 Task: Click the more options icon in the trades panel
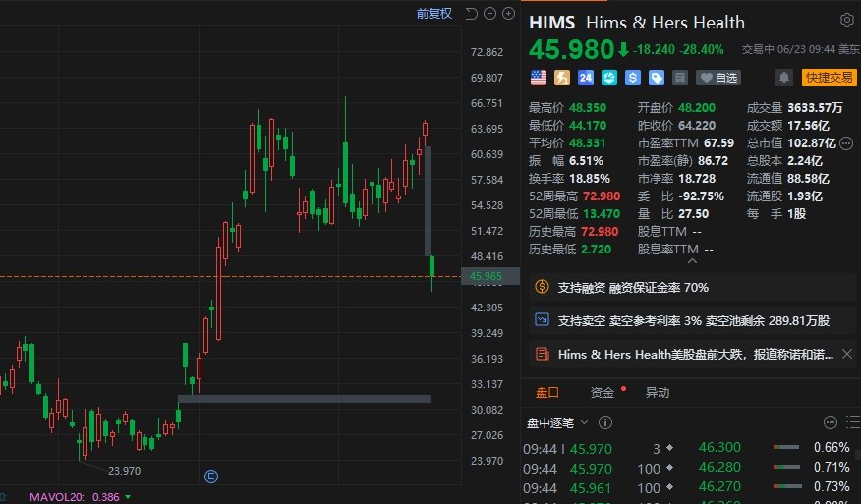[831, 422]
